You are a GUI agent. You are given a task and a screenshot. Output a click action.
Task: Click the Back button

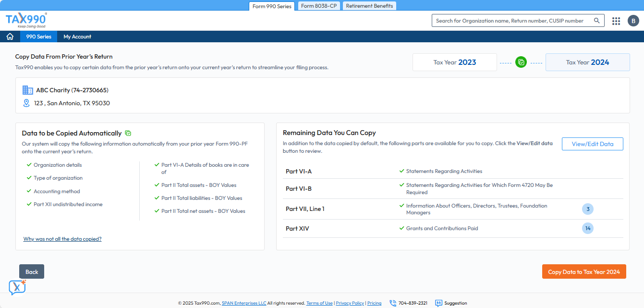pyautogui.click(x=32, y=271)
